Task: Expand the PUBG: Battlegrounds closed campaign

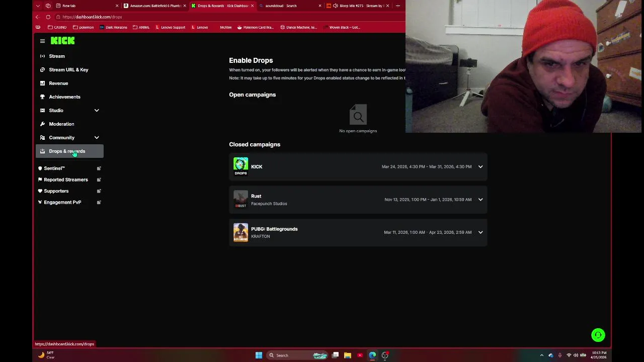Action: [480, 232]
